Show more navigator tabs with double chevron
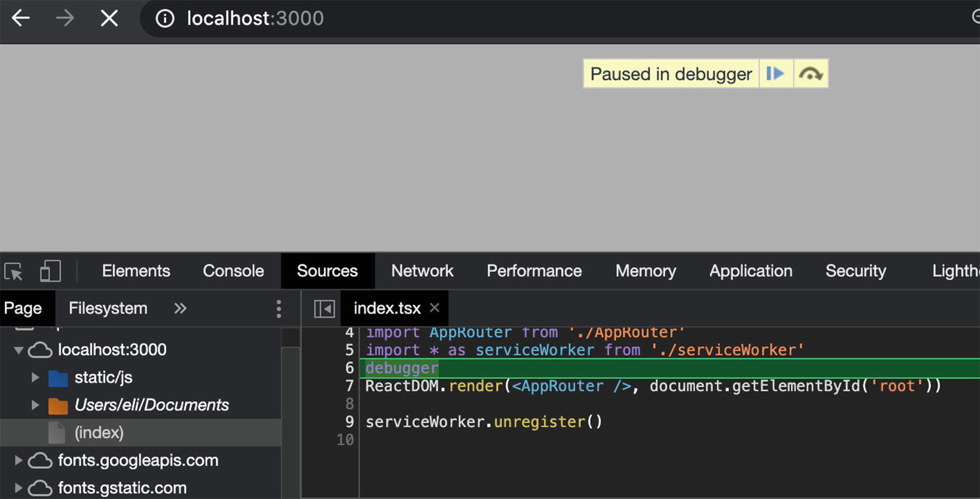This screenshot has width=980, height=499. pyautogui.click(x=180, y=308)
